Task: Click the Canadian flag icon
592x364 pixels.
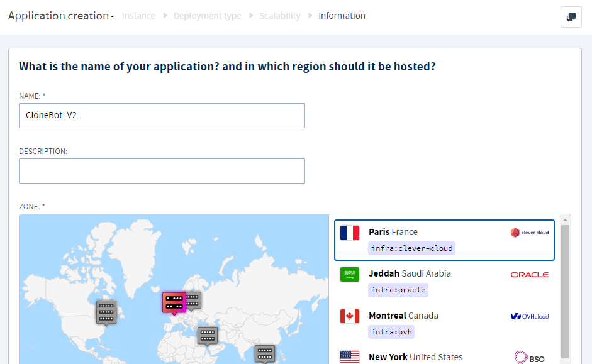Action: pos(350,316)
